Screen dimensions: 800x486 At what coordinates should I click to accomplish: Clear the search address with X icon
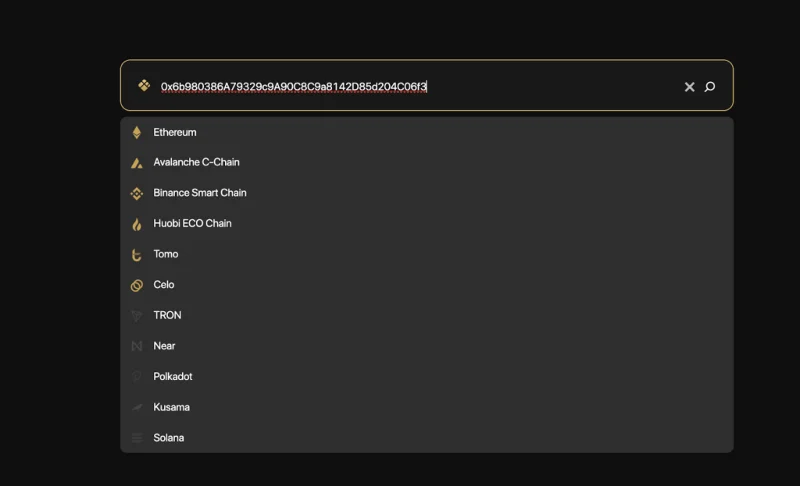point(689,87)
